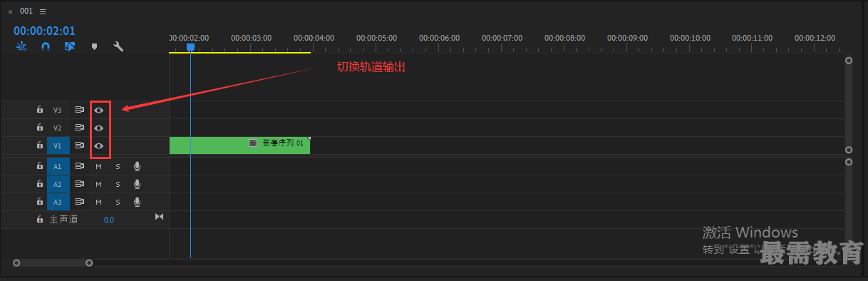
Task: Click time ruler at 00:00:08:00
Action: [564, 38]
